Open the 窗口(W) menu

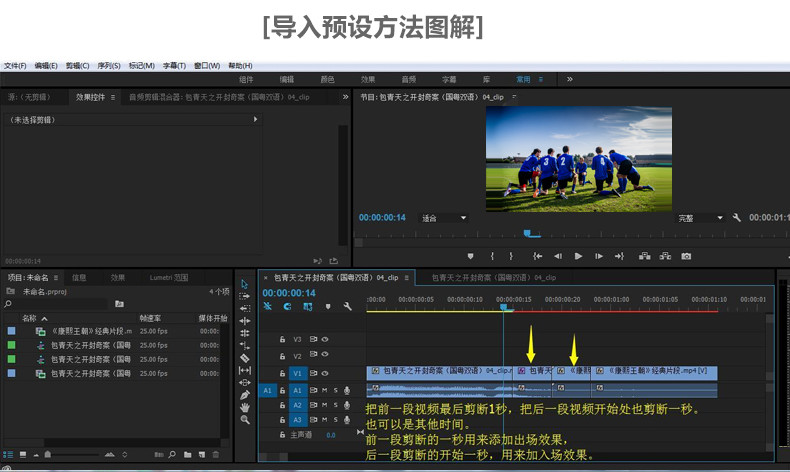[207, 65]
